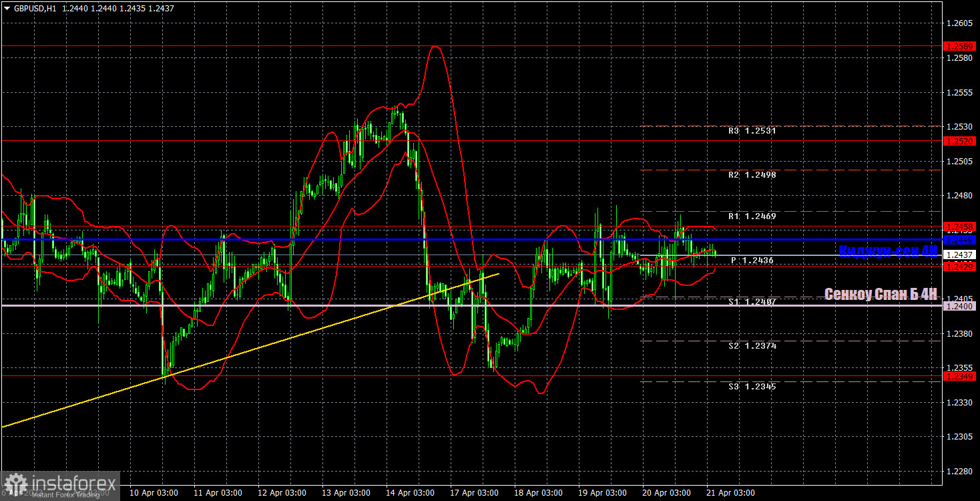Select the 1.2400 Senkou Span price tag
980x501 pixels.
tap(960, 305)
